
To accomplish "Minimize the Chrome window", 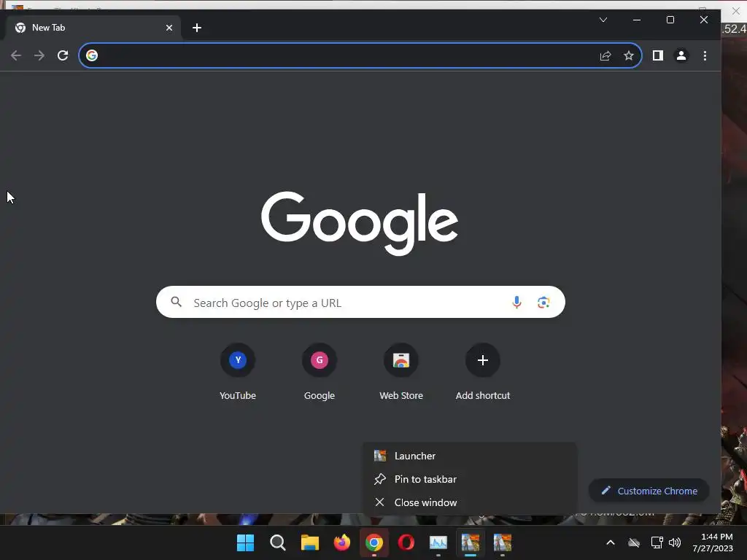I will point(636,20).
